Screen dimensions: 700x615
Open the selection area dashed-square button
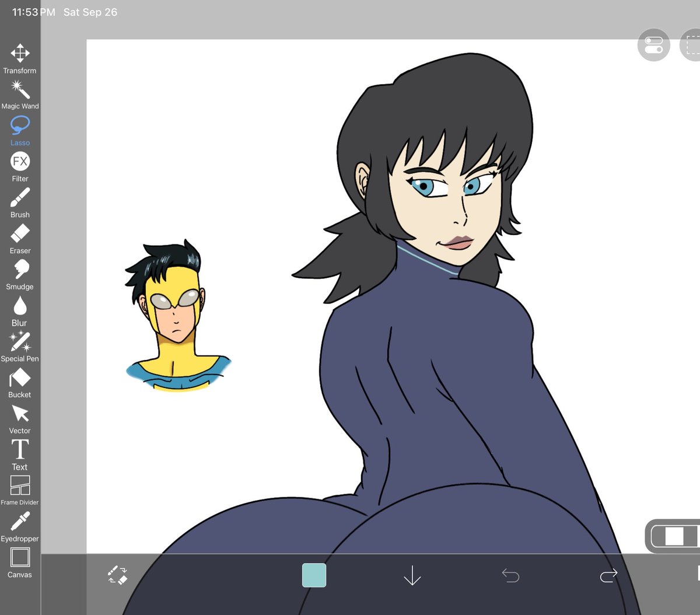click(691, 45)
